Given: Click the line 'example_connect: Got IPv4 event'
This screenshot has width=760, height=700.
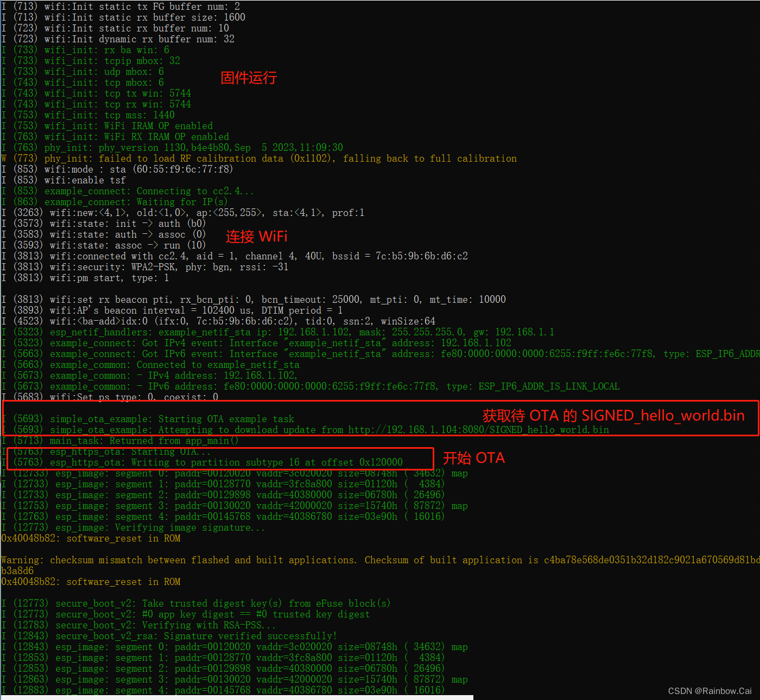Looking at the screenshot, I should point(256,343).
